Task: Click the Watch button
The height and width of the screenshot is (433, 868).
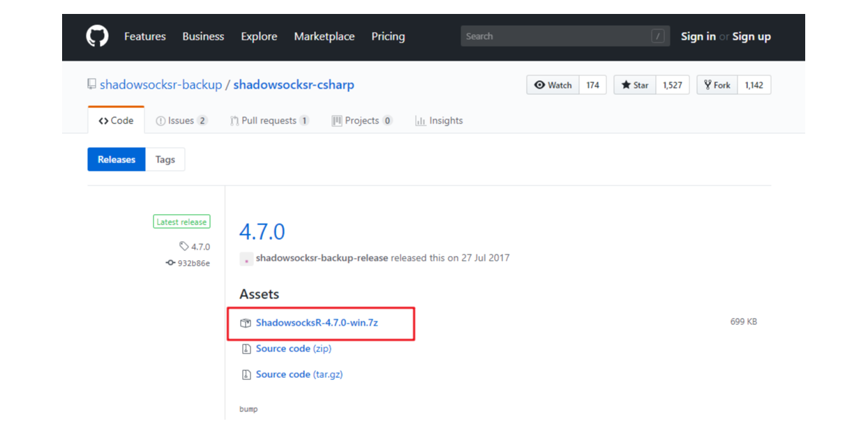Action: (553, 85)
